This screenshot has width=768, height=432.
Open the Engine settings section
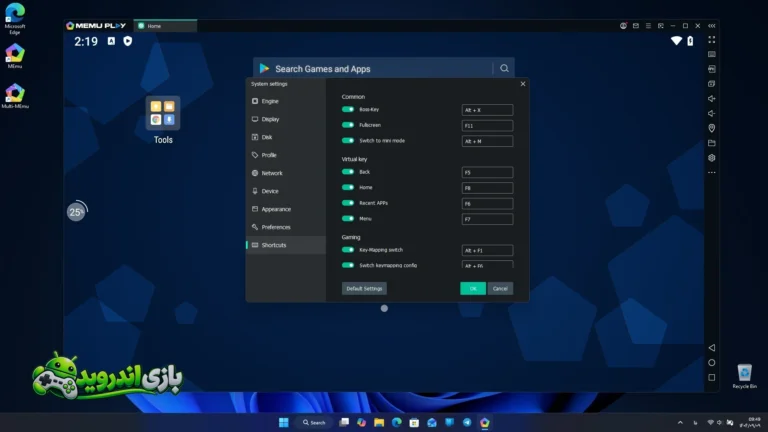(x=286, y=101)
